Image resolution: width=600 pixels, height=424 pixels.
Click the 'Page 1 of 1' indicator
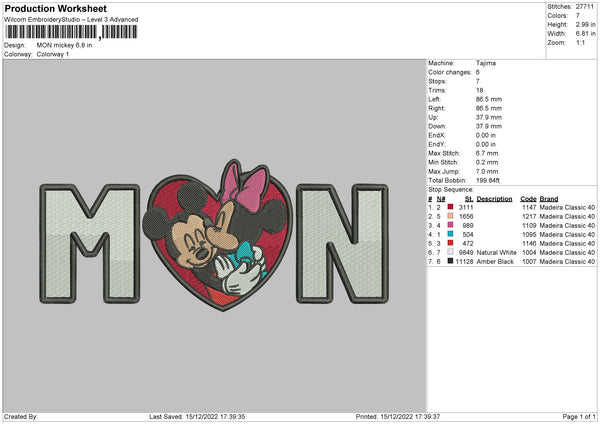[579, 417]
